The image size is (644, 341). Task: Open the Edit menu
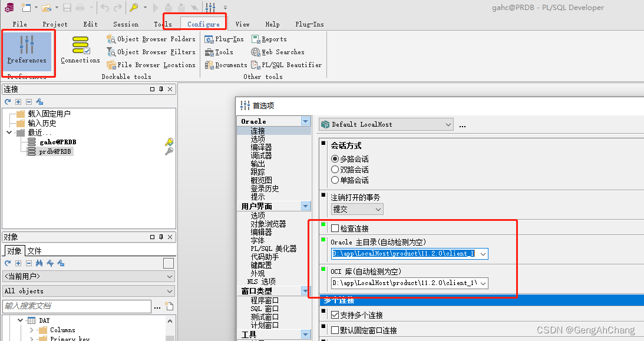coord(90,24)
